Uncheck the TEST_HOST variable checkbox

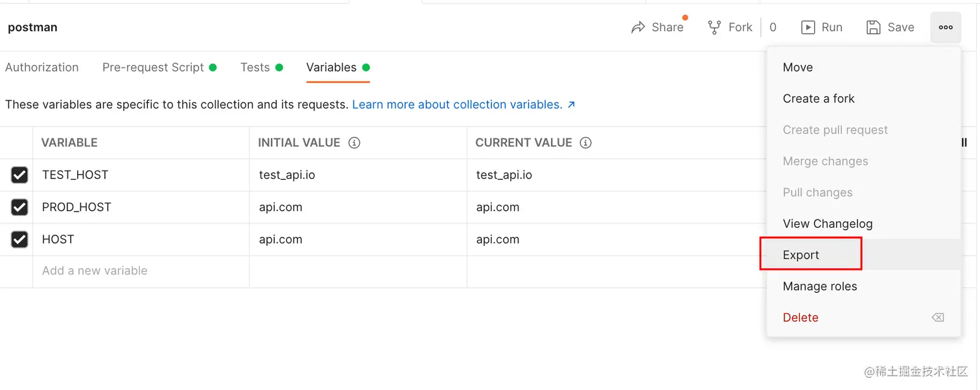click(x=19, y=175)
